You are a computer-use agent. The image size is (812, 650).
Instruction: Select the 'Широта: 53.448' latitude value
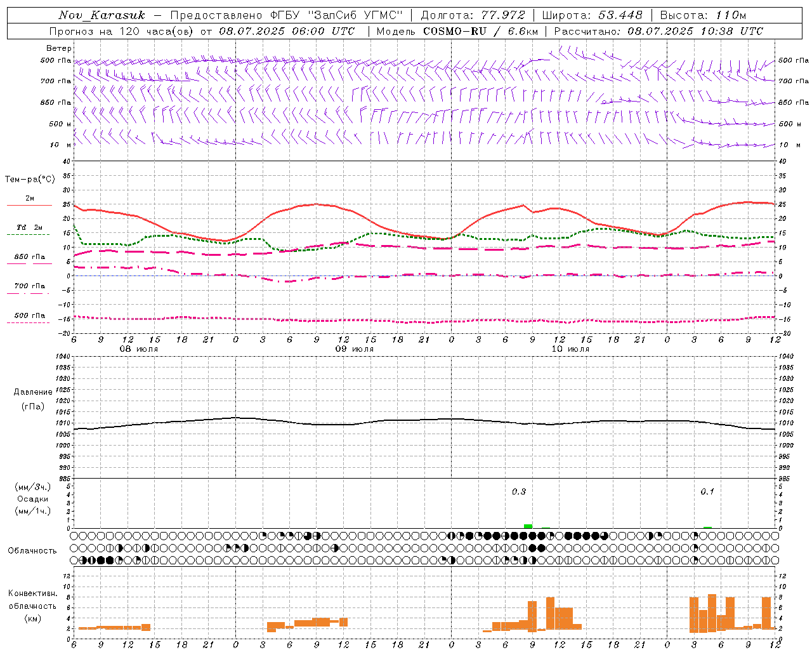tap(593, 15)
